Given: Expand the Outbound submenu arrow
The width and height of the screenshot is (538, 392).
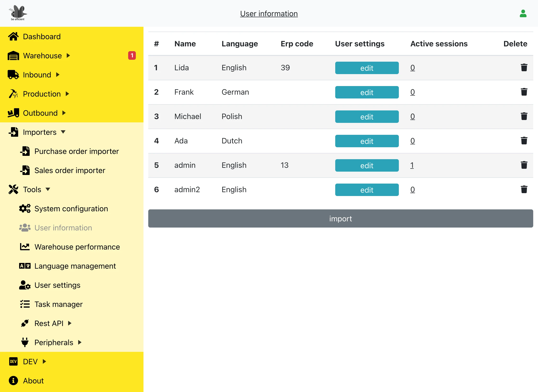Looking at the screenshot, I should click(64, 113).
